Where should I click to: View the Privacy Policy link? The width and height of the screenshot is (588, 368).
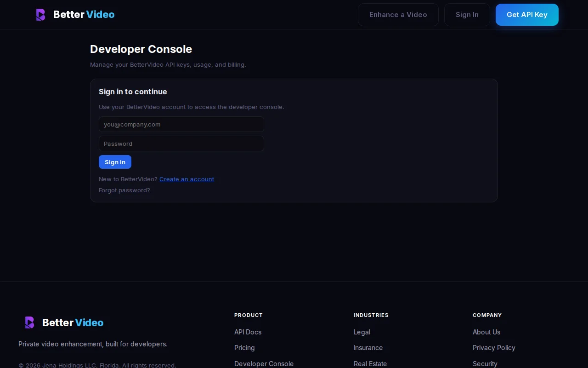pos(494,348)
